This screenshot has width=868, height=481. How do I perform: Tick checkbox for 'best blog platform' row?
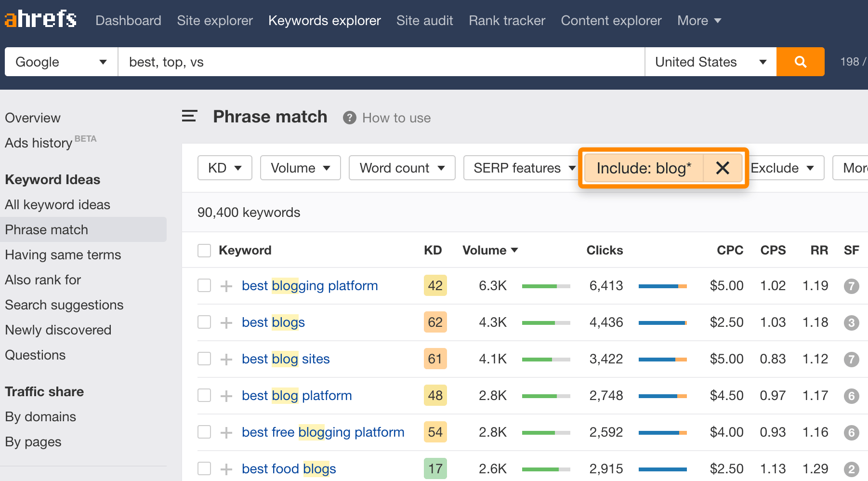204,396
